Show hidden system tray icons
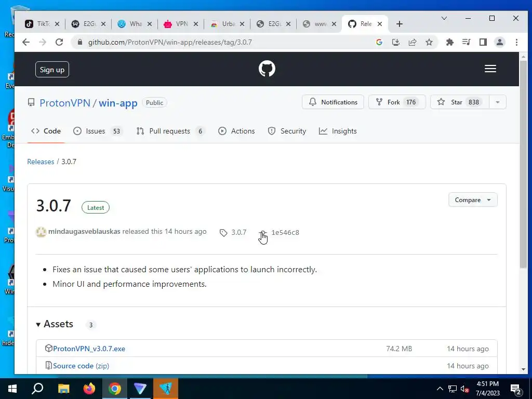Screen dimensions: 532x399 tap(440, 389)
